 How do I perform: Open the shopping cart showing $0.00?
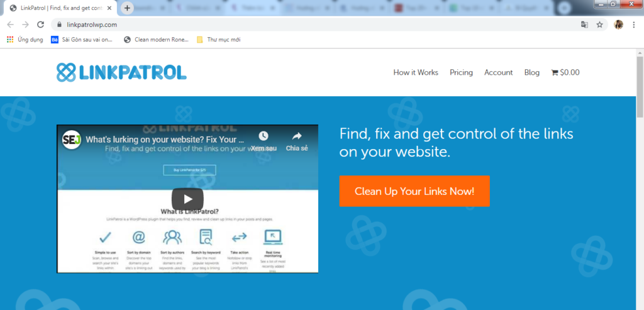(x=565, y=73)
